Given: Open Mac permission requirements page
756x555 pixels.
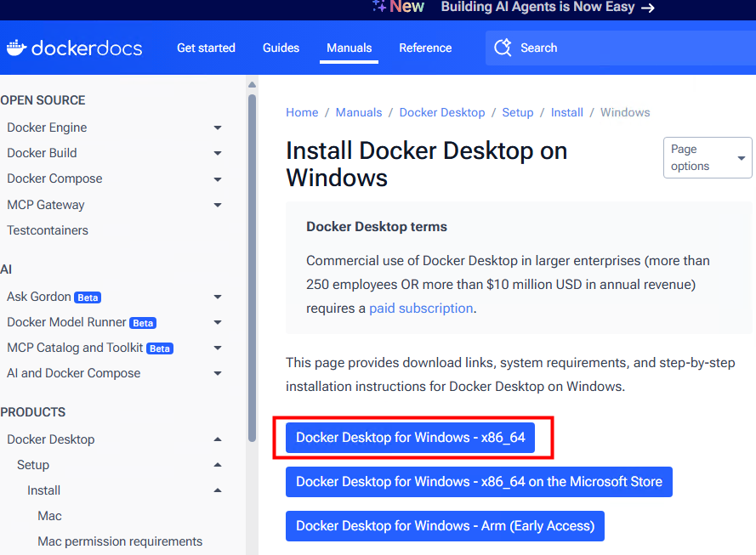Looking at the screenshot, I should click(120, 541).
